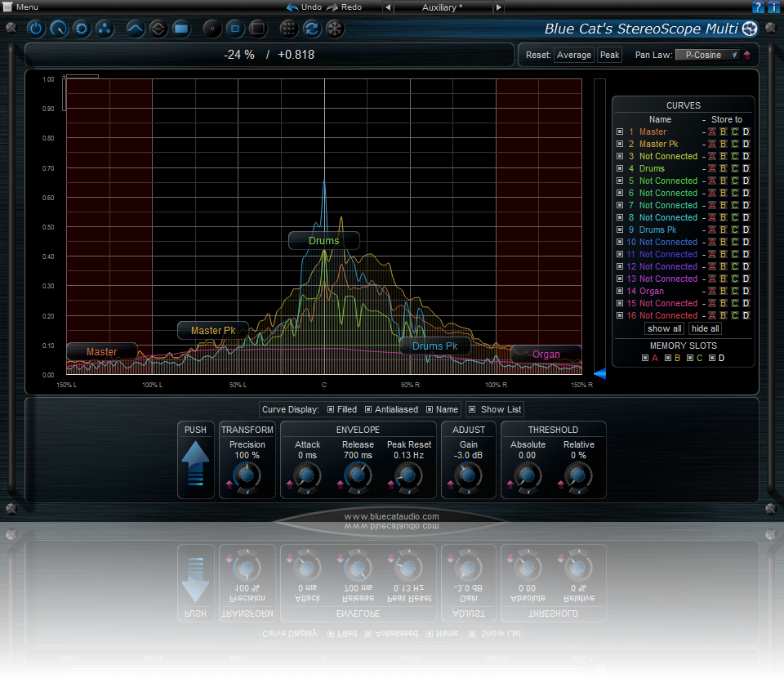Click the power bypass icon in toolbar

coord(36,29)
